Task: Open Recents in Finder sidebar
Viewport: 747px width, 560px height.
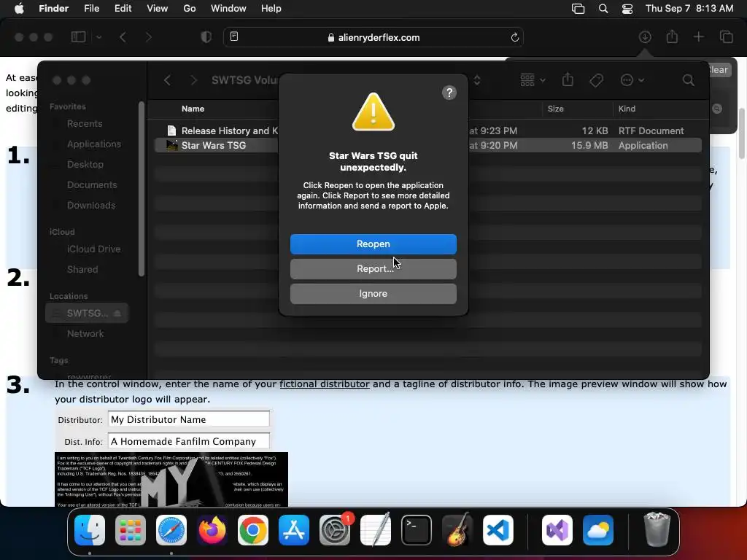Action: 85,123
